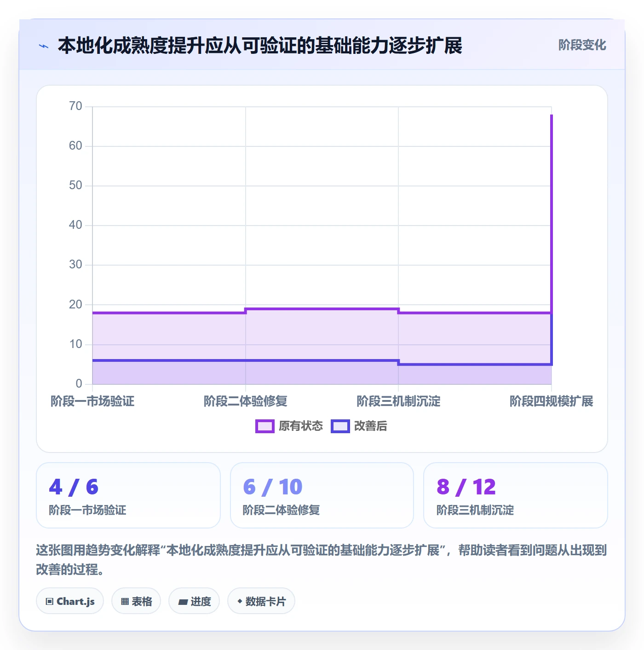This screenshot has height=650, width=644.
Task: Click the description paragraph starting 这张图用趋势变化
Action: tap(322, 560)
